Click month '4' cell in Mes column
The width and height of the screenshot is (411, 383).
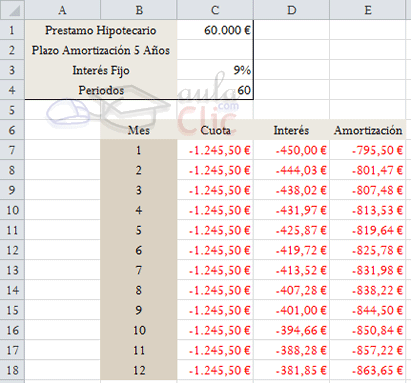pyautogui.click(x=139, y=210)
